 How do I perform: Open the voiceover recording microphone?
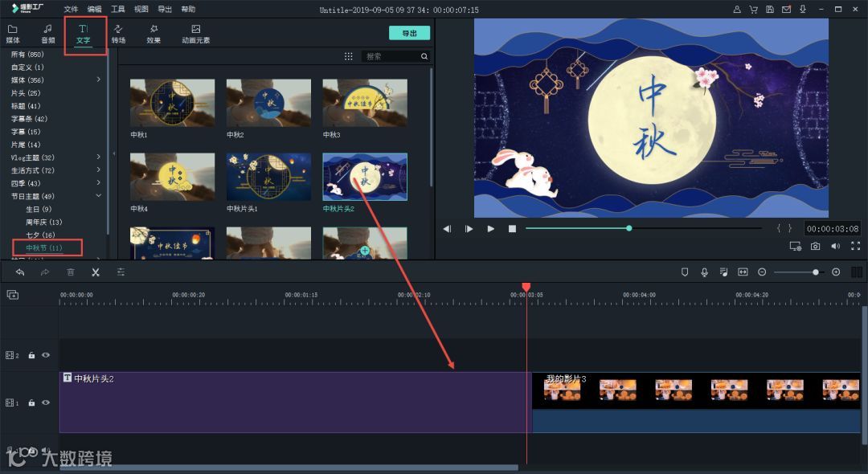tap(704, 272)
